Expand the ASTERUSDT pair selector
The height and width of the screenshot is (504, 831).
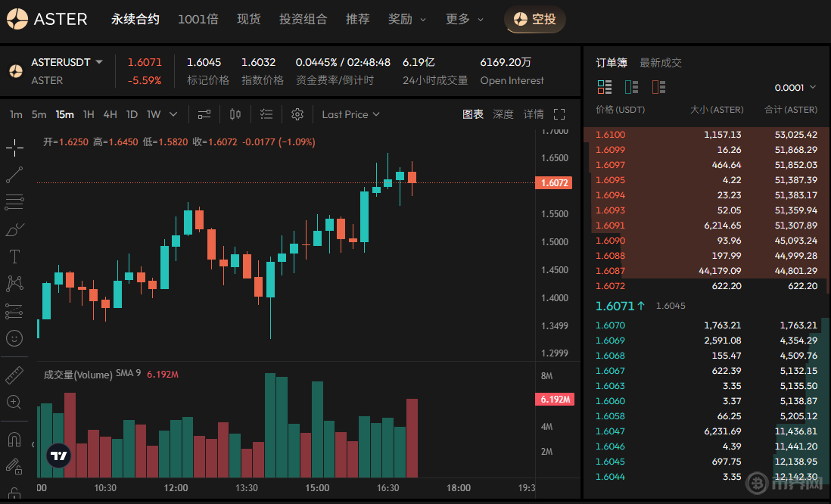(99, 62)
